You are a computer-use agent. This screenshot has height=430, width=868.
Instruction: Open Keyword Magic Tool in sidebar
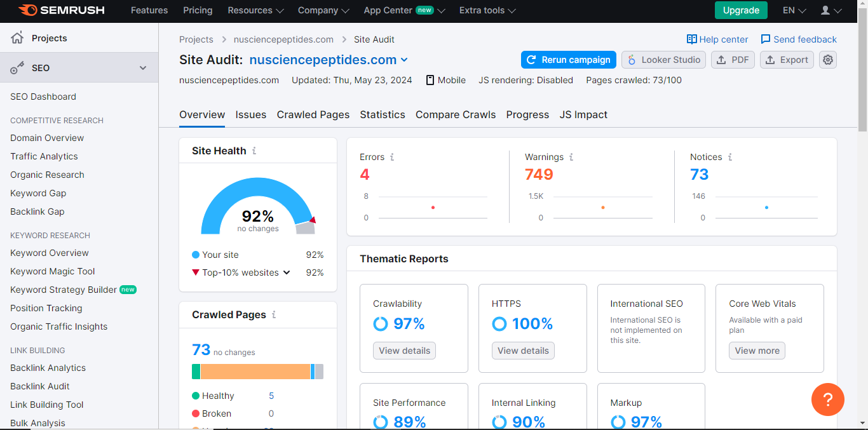pos(53,271)
